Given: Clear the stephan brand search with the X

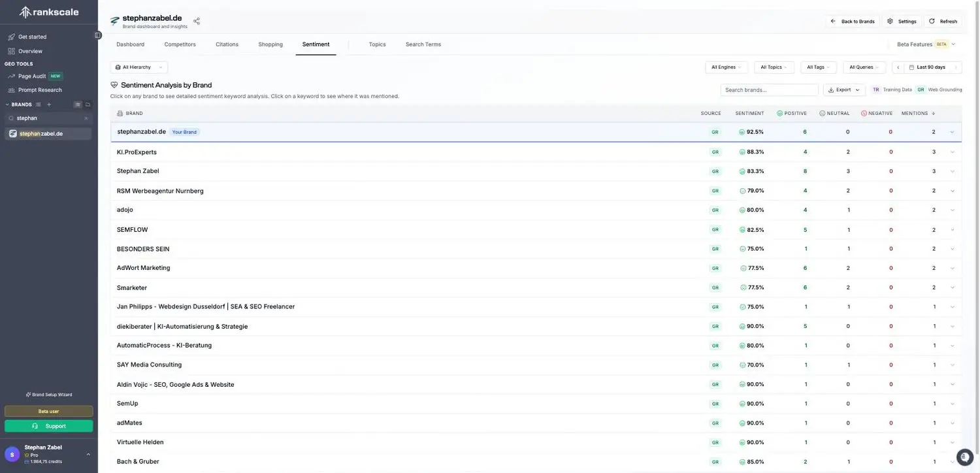Looking at the screenshot, I should pos(86,118).
